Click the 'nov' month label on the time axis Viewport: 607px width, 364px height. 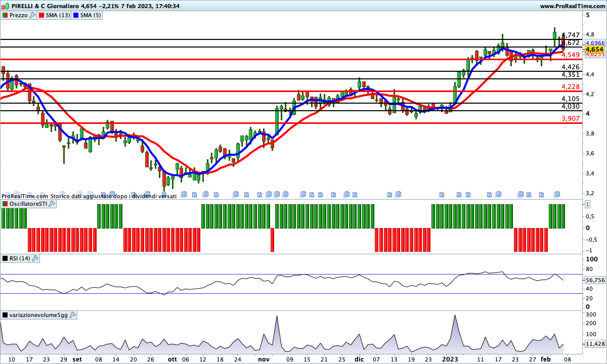coord(264,359)
